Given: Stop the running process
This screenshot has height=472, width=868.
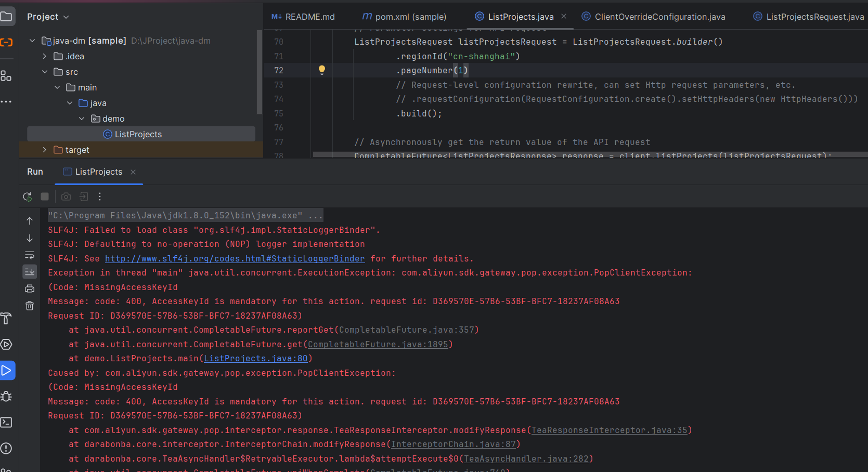Looking at the screenshot, I should pos(45,196).
